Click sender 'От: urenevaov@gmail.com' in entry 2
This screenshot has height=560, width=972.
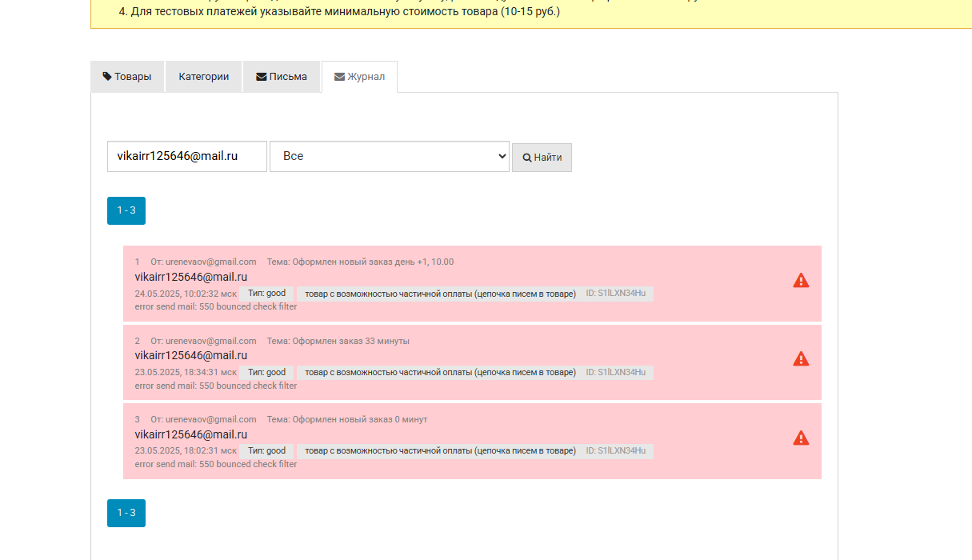point(203,341)
